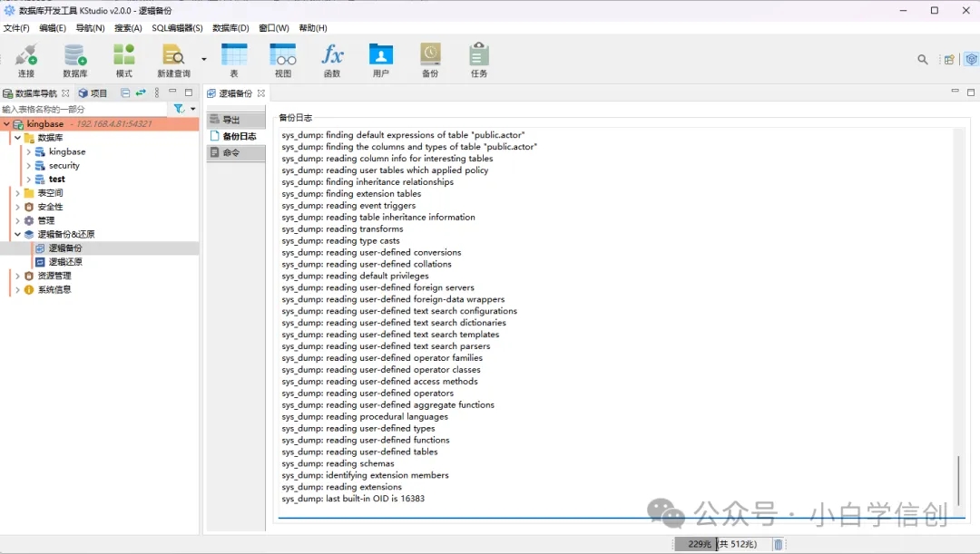This screenshot has height=554, width=980.
Task: Open SQL编辑器(S) menu
Action: [x=177, y=28]
